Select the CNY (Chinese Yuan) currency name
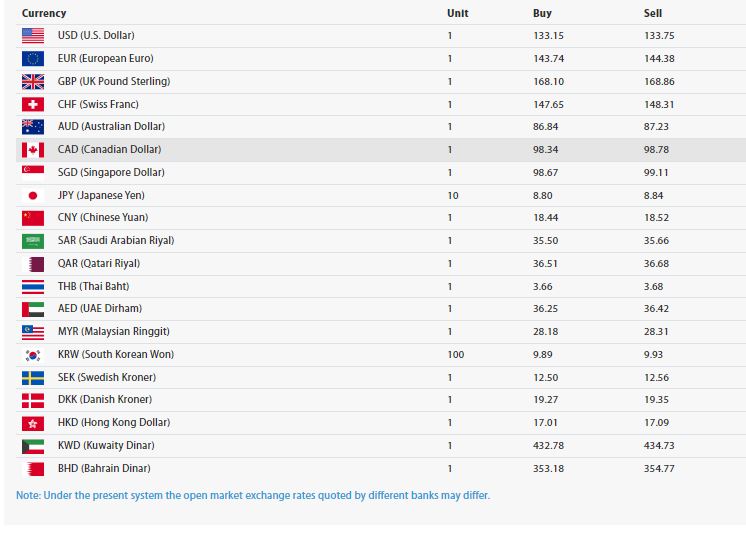Screen dimensions: 746x534 103,218
